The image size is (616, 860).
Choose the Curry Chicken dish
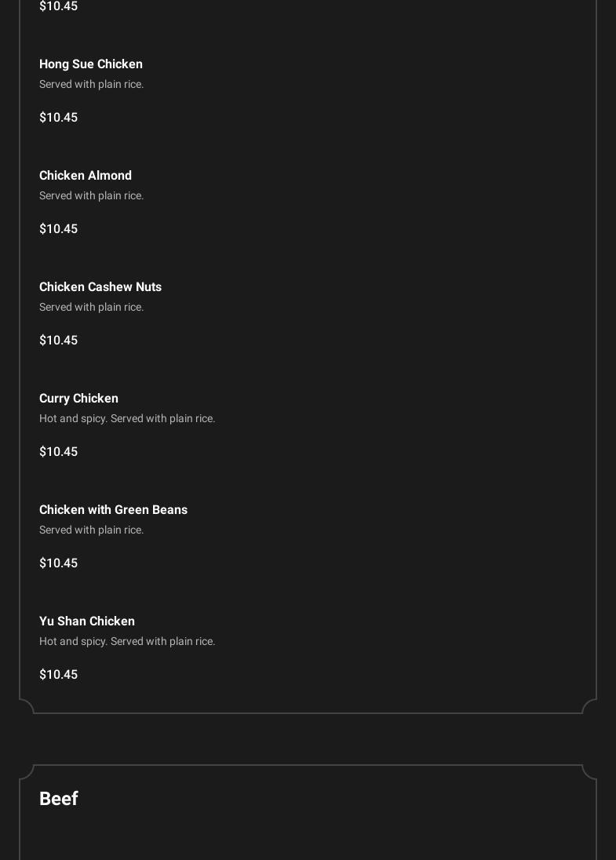(x=78, y=399)
